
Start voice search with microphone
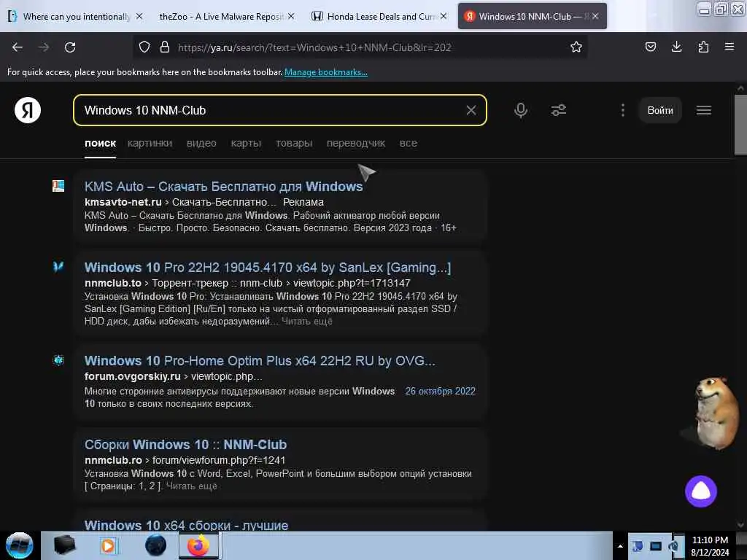[x=521, y=111]
